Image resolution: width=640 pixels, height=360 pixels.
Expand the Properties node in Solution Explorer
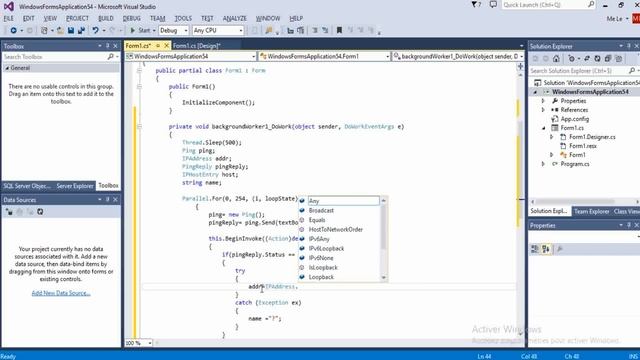(x=543, y=101)
